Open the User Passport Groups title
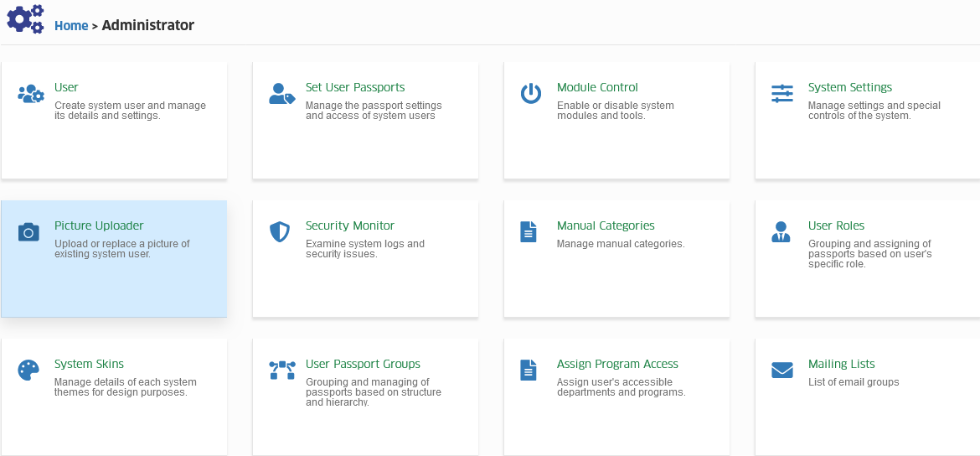This screenshot has height=456, width=980. click(x=364, y=364)
